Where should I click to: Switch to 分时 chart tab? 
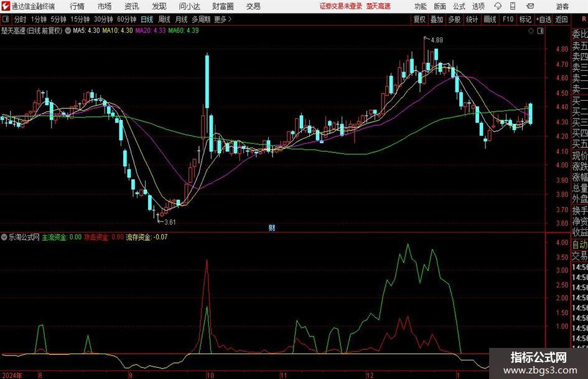point(20,19)
